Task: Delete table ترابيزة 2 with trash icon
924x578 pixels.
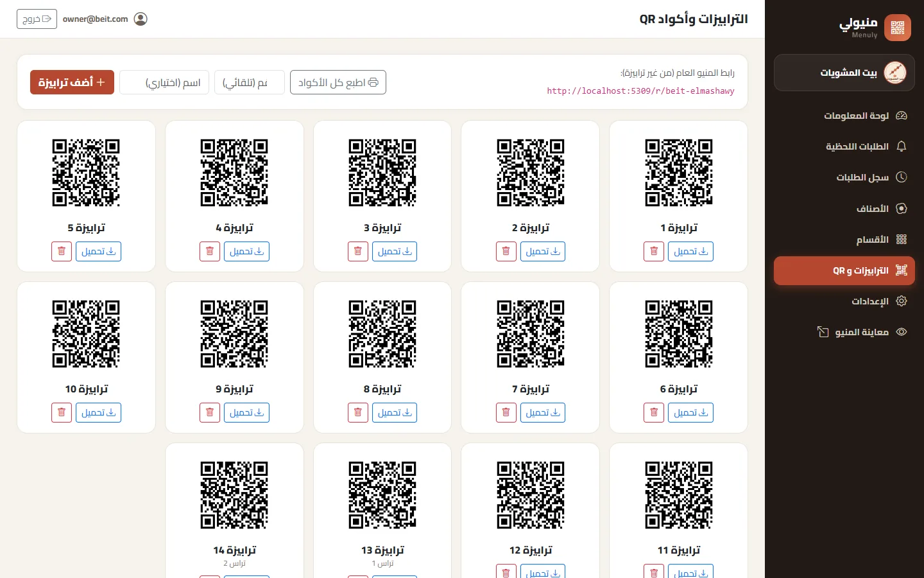Action: click(506, 251)
